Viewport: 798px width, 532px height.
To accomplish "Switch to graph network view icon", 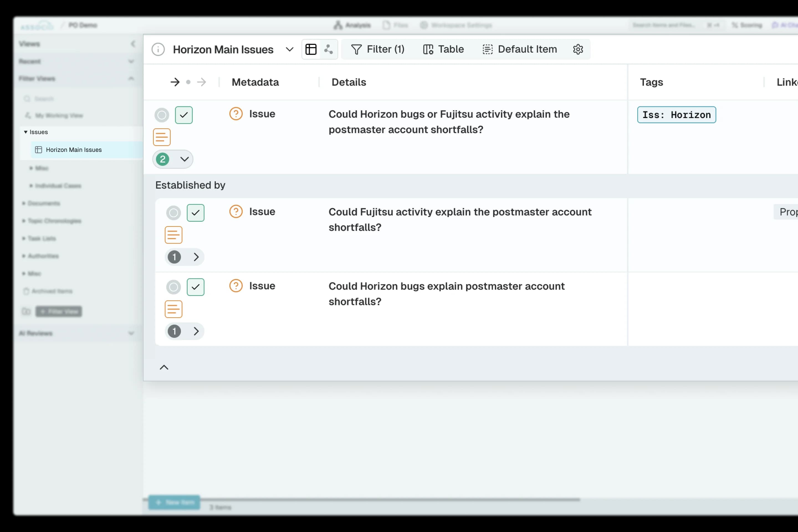I will coord(328,50).
